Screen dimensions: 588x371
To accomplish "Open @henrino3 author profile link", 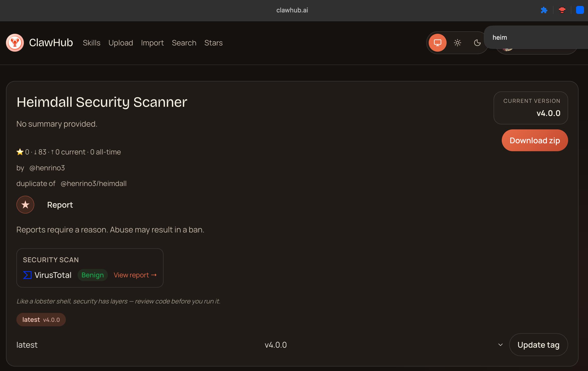I will tap(47, 168).
